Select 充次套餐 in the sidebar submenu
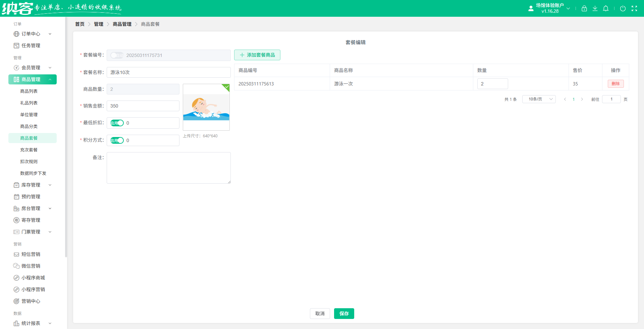The height and width of the screenshot is (329, 644). (x=29, y=150)
